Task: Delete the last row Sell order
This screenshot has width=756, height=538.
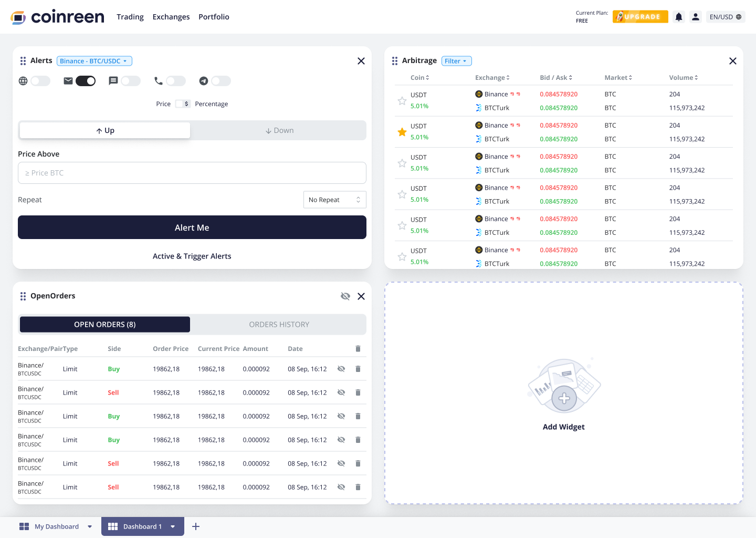Action: pyautogui.click(x=358, y=487)
